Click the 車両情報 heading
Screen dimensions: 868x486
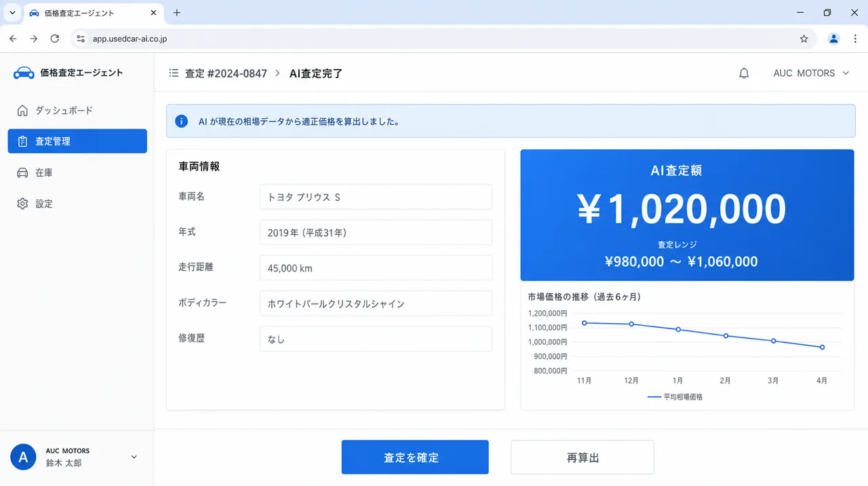point(199,166)
